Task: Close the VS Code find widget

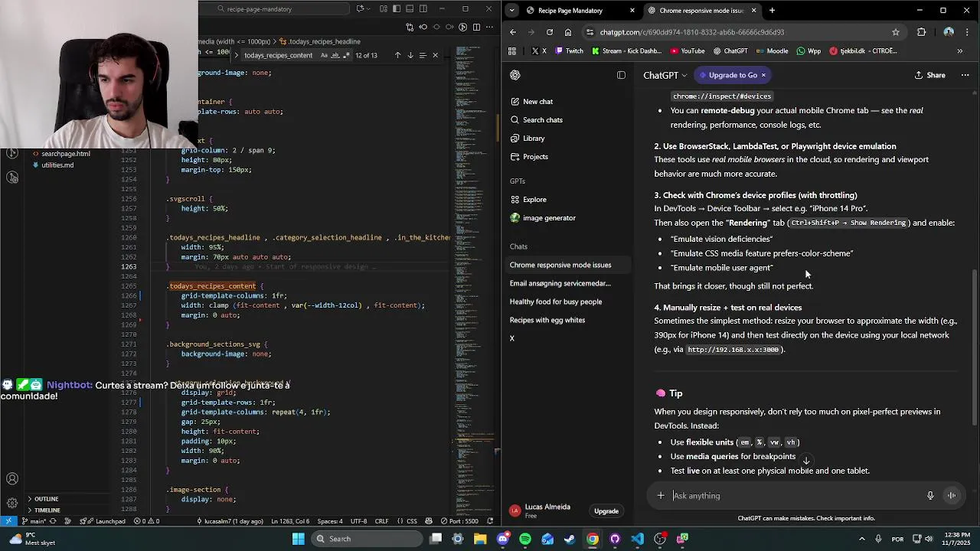Action: (x=435, y=55)
